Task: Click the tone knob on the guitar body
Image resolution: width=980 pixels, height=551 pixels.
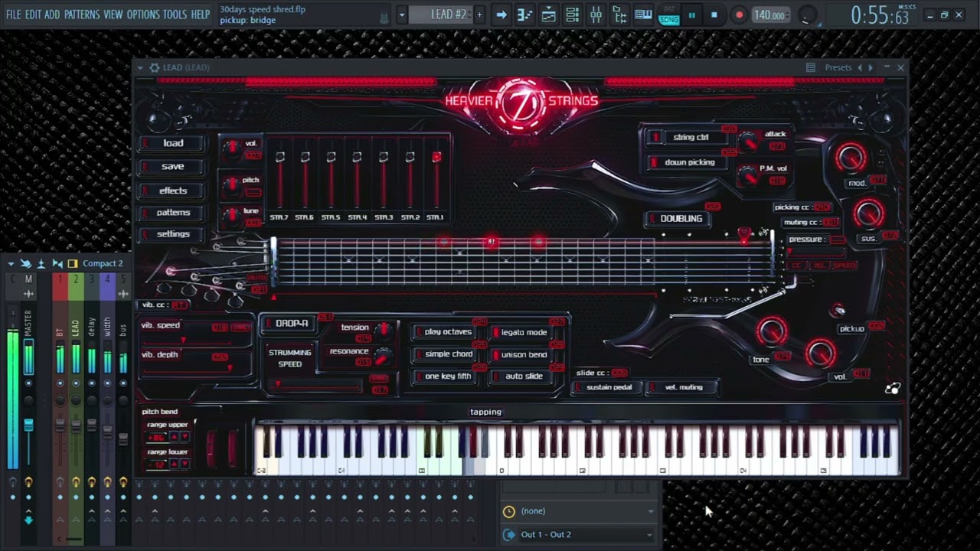Action: click(771, 332)
